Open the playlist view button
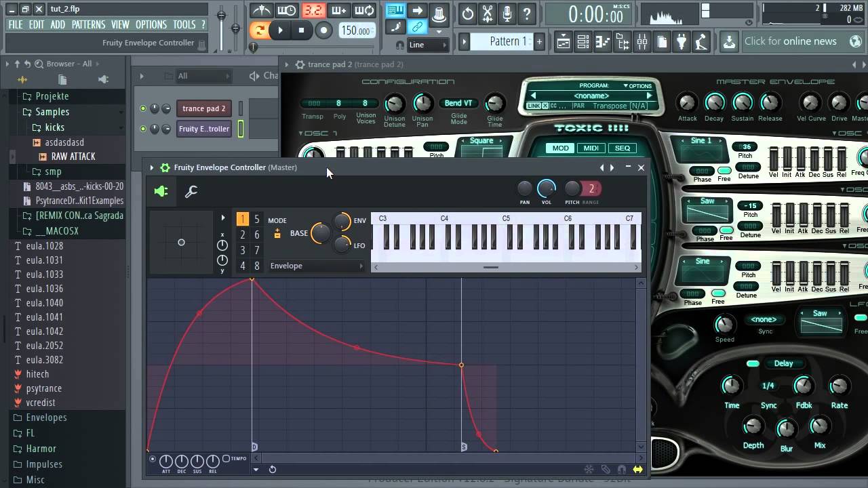This screenshot has height=488, width=868. point(563,42)
